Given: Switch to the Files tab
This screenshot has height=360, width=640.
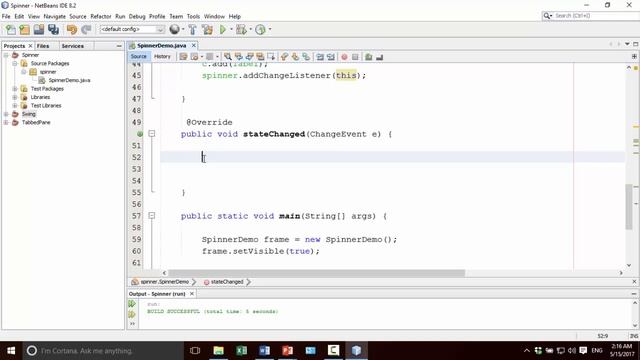Looking at the screenshot, I should pyautogui.click(x=43, y=46).
